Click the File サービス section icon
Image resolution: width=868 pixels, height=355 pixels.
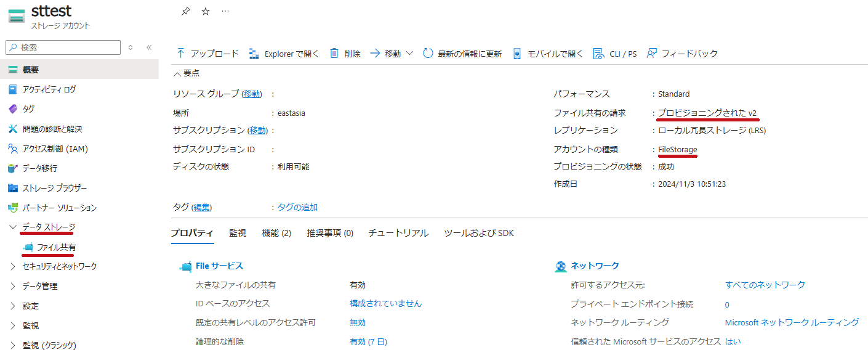point(185,267)
